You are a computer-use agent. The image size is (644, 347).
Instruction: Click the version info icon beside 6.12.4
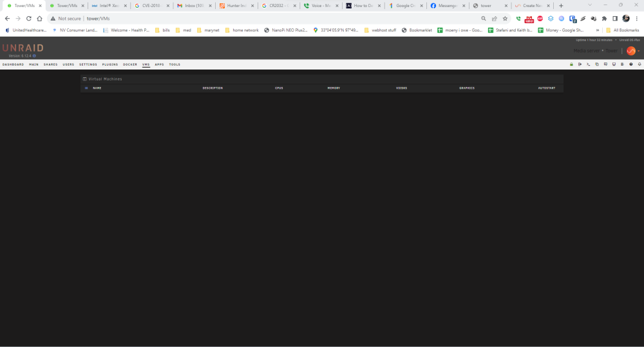click(x=34, y=56)
